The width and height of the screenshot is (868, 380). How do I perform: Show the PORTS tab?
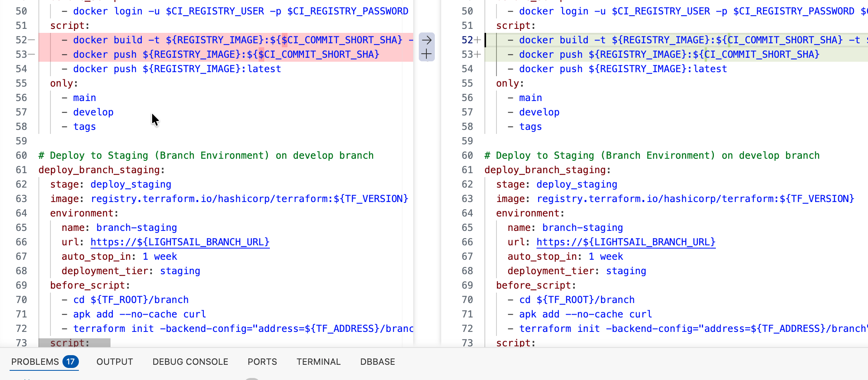click(262, 362)
